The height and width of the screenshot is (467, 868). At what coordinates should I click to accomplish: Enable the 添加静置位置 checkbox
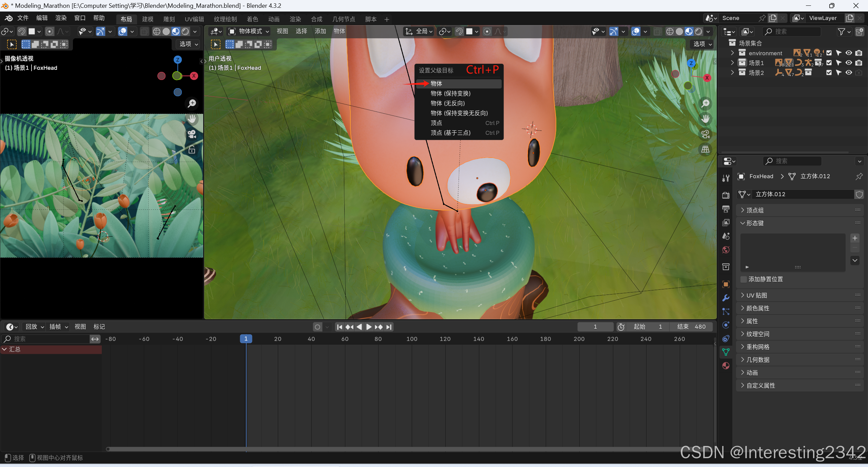coord(744,279)
